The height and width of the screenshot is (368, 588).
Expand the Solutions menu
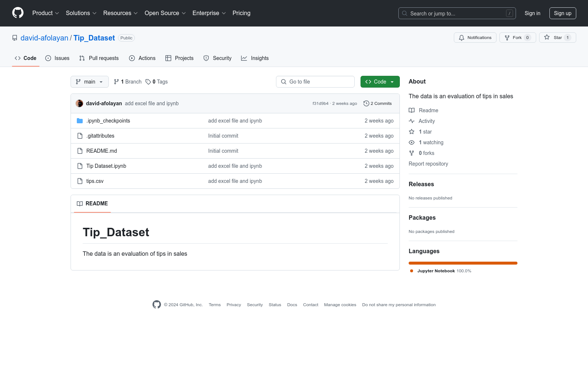click(x=81, y=13)
